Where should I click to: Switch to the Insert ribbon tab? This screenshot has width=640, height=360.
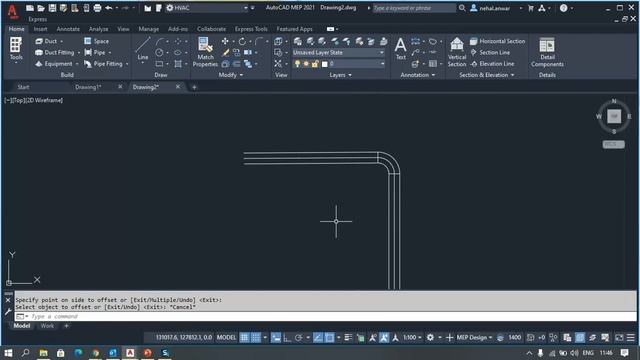point(40,29)
